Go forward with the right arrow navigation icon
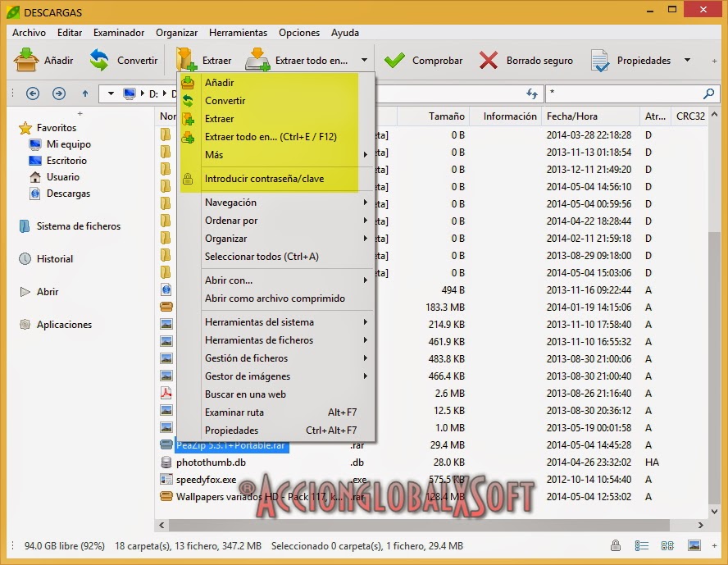The height and width of the screenshot is (565, 728). pyautogui.click(x=58, y=93)
